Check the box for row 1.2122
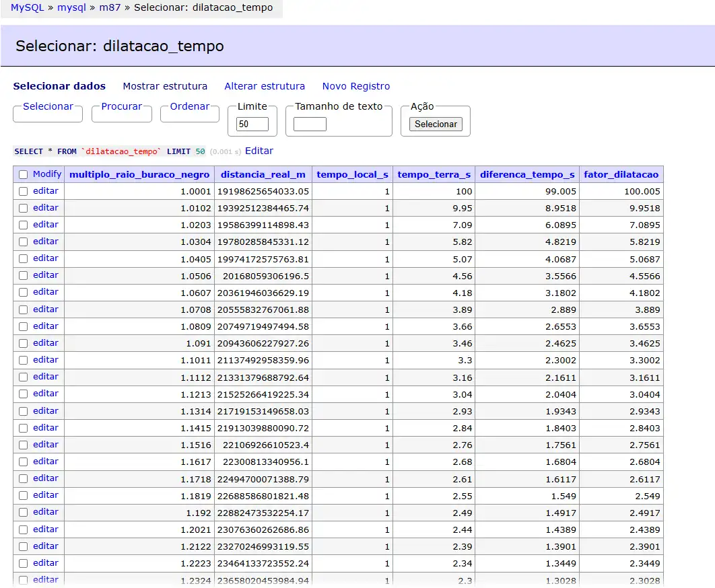Viewport: 715px width, 588px height. click(x=24, y=546)
